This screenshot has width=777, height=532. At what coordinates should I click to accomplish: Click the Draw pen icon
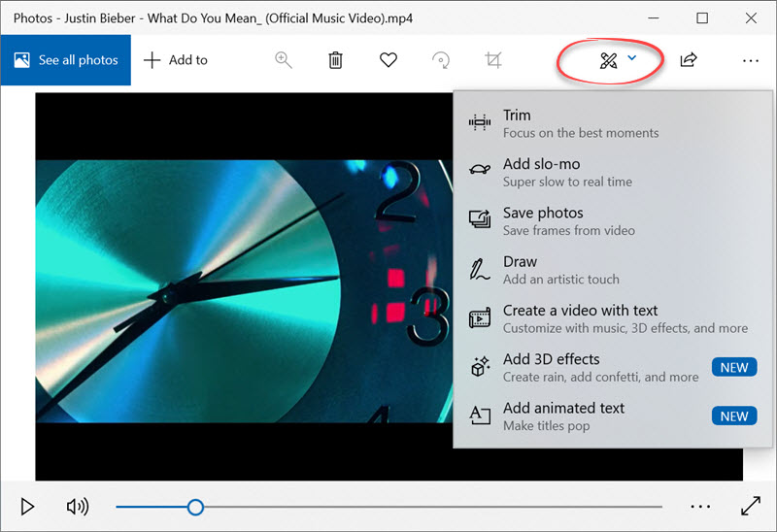[479, 269]
